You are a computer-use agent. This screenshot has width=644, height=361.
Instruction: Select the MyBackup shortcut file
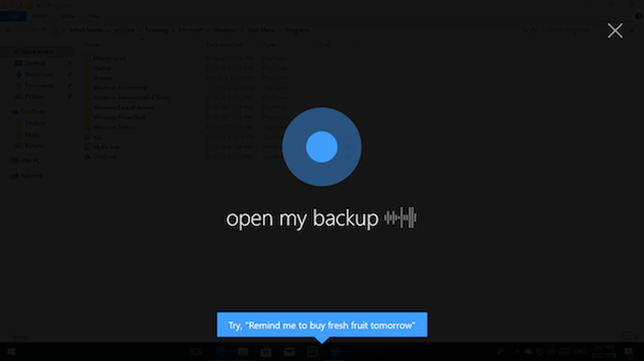(x=106, y=147)
